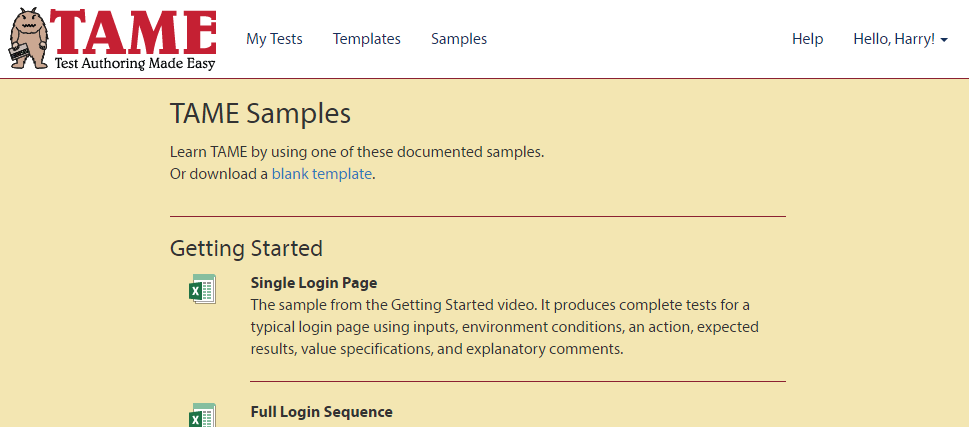Open the Help page
This screenshot has width=969, height=427.
click(808, 39)
